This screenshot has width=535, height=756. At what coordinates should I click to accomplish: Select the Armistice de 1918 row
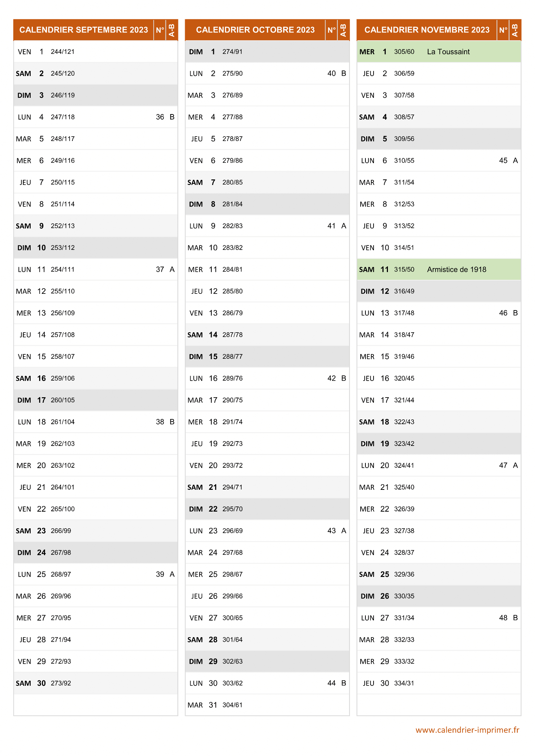(x=439, y=269)
